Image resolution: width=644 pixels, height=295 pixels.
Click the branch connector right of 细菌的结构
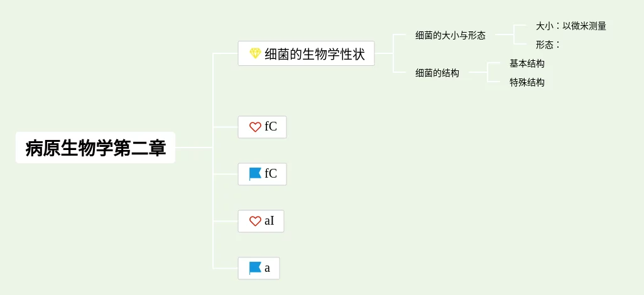point(487,73)
